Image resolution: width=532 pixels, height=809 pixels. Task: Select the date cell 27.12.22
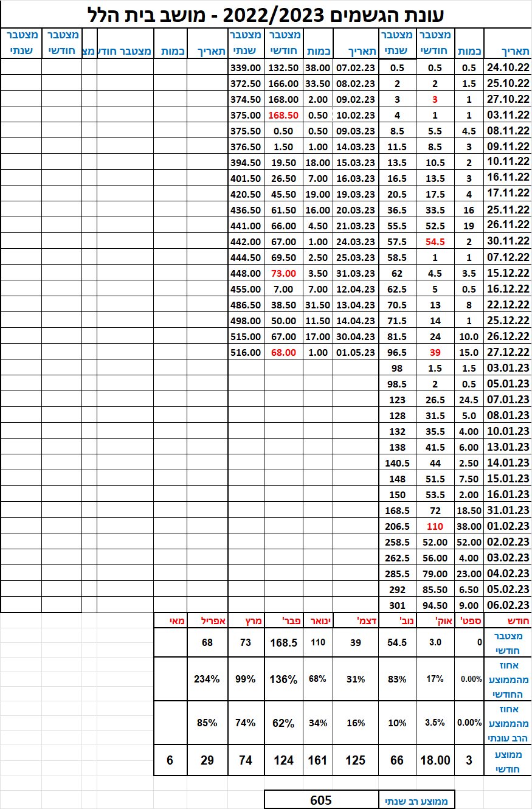[508, 352]
